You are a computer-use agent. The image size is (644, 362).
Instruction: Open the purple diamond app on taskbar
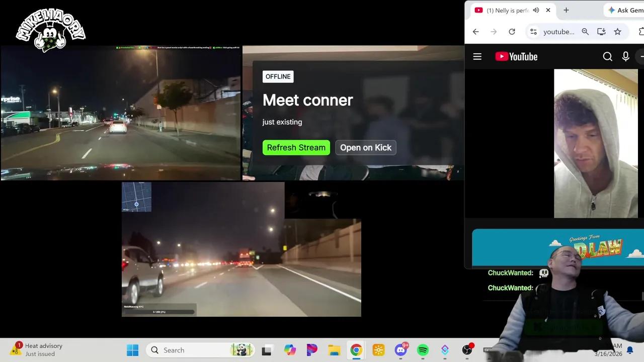point(445,350)
